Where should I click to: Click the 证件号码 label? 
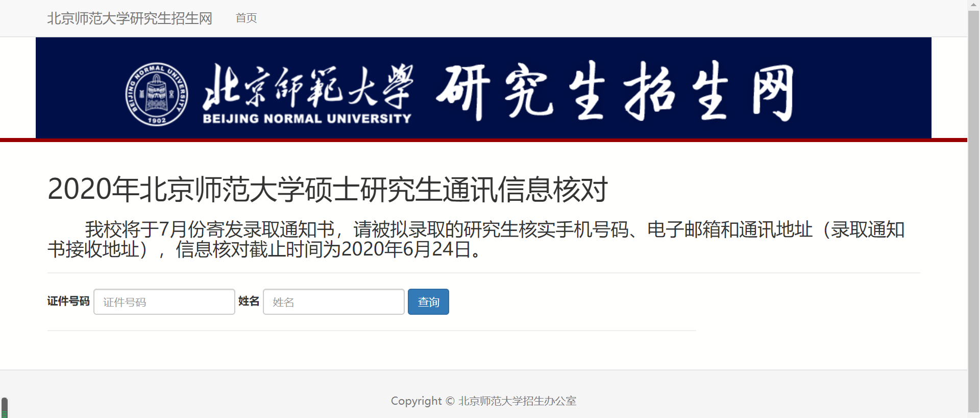coord(68,301)
